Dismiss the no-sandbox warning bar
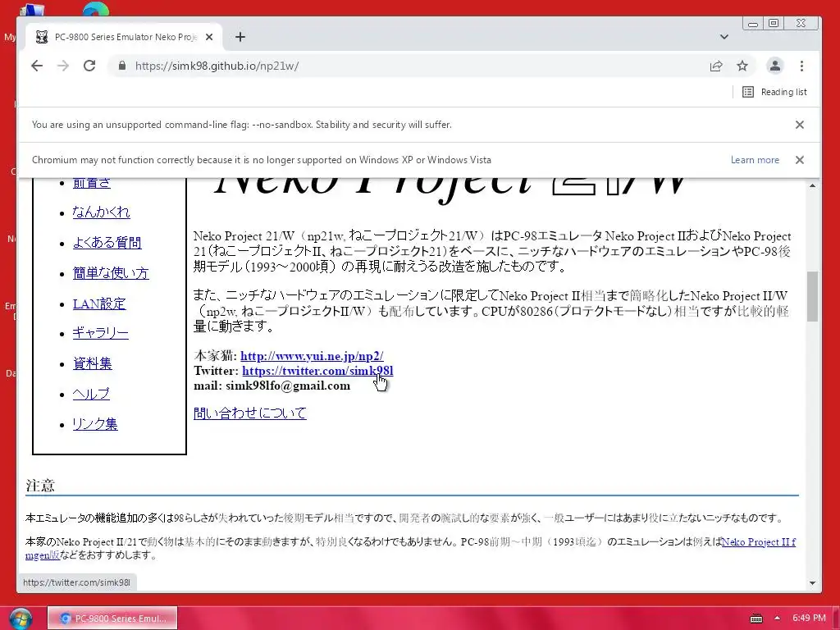The image size is (840, 630). point(799,125)
